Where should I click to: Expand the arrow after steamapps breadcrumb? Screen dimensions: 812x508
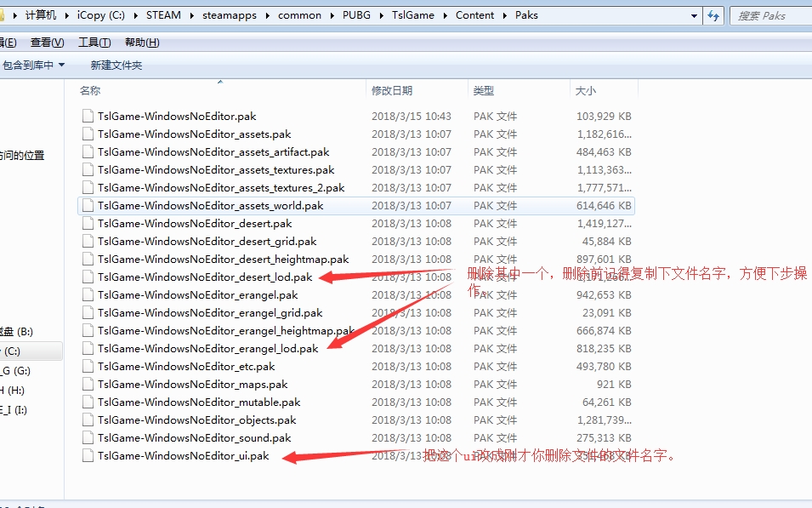pyautogui.click(x=267, y=15)
